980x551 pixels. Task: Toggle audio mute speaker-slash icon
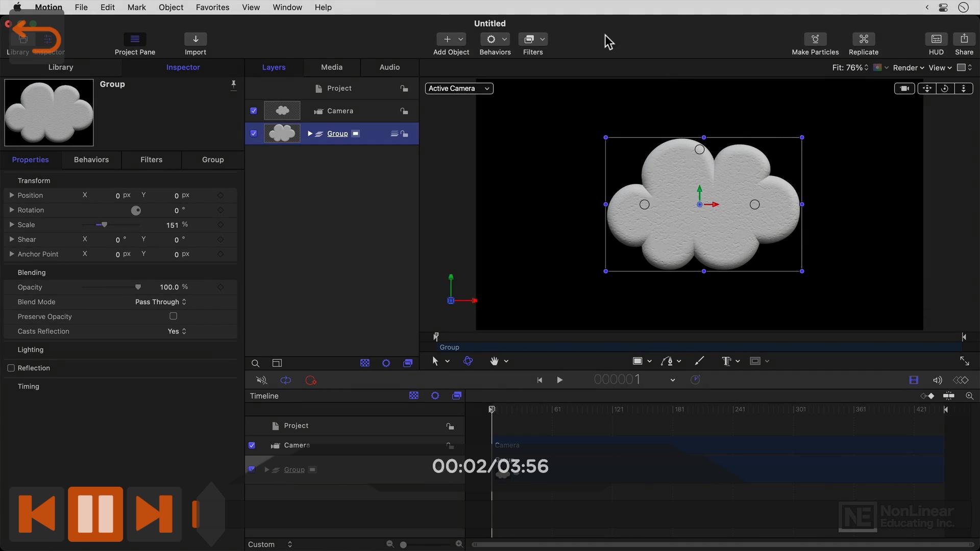(261, 380)
